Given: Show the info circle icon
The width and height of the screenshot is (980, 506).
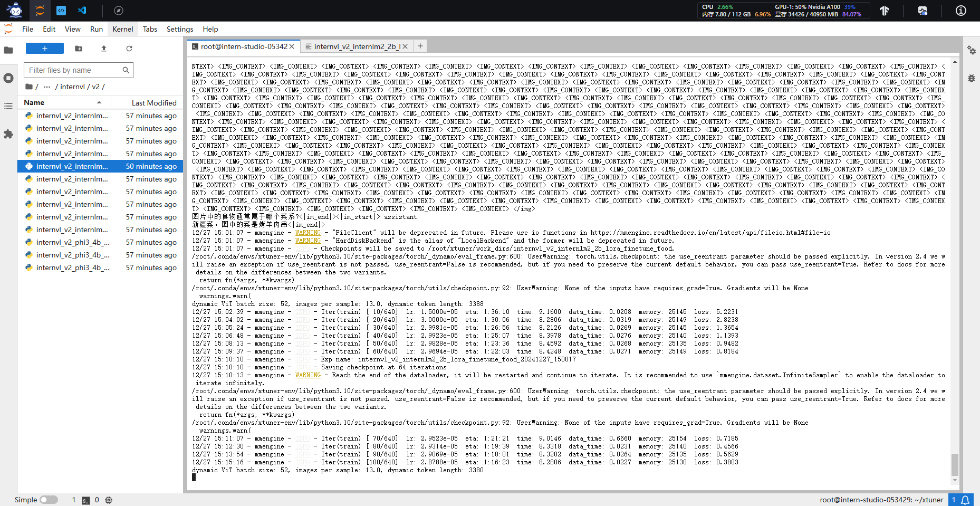Looking at the screenshot, I should click(x=961, y=11).
